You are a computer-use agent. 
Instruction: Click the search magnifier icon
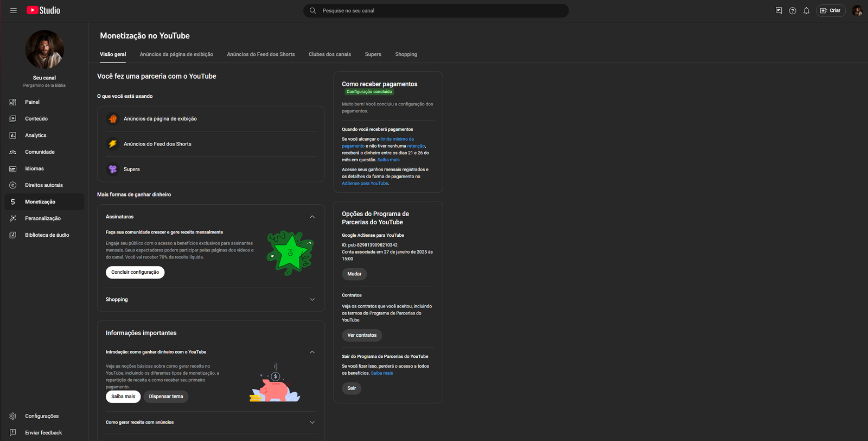[313, 10]
